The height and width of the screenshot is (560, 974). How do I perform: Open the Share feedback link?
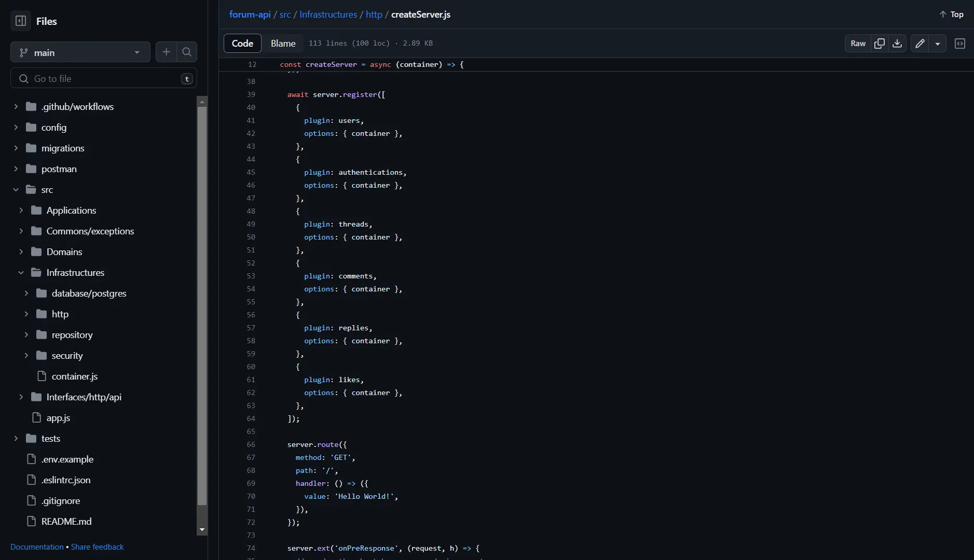pos(97,547)
